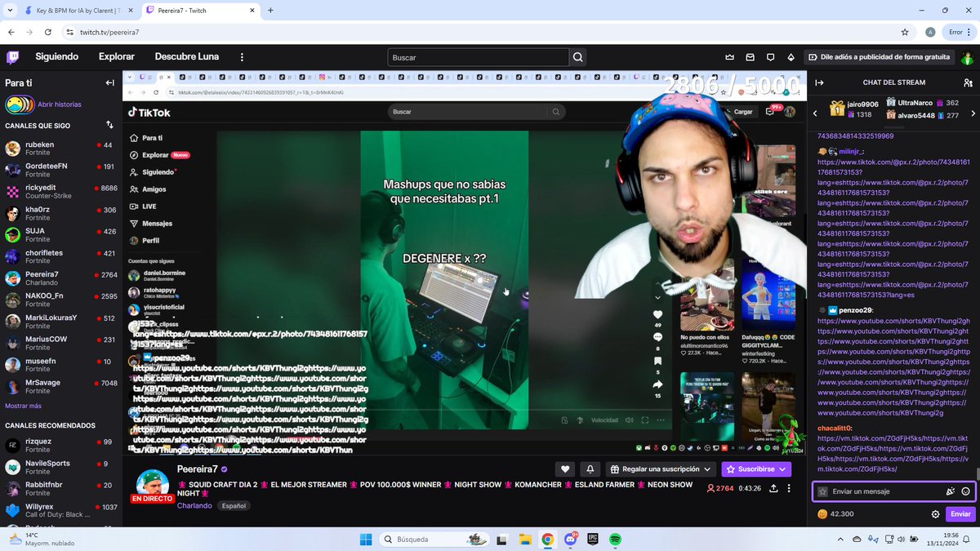Open Spotify from the taskbar
Viewport: 980px width, 551px height.
click(615, 540)
